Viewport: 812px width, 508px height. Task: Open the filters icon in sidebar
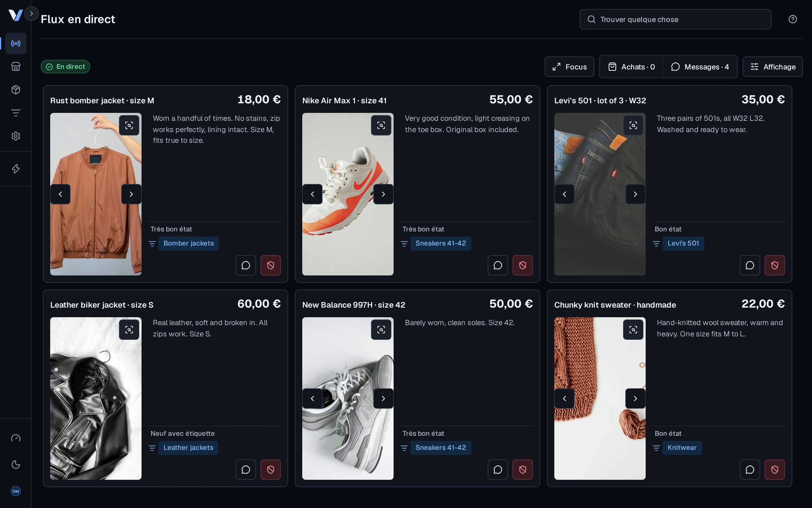coord(16,113)
